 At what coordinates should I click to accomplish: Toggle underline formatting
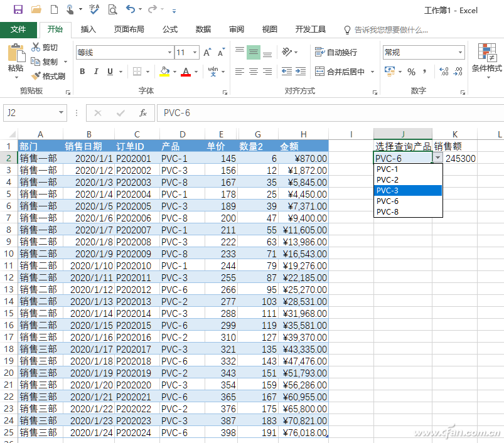110,72
